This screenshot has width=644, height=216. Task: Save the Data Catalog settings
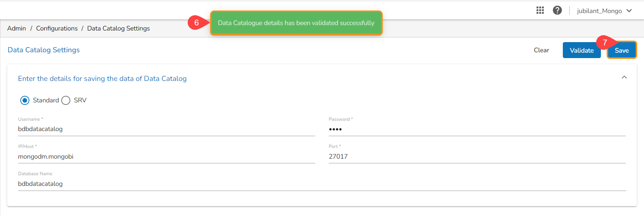622,50
